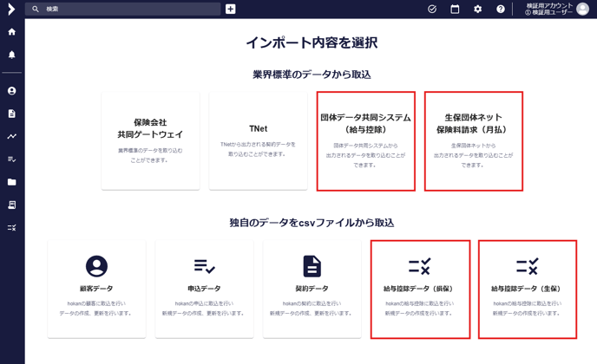
Task: Choose 生保団体ネット保険料請求（月払） card
Action: (x=473, y=141)
